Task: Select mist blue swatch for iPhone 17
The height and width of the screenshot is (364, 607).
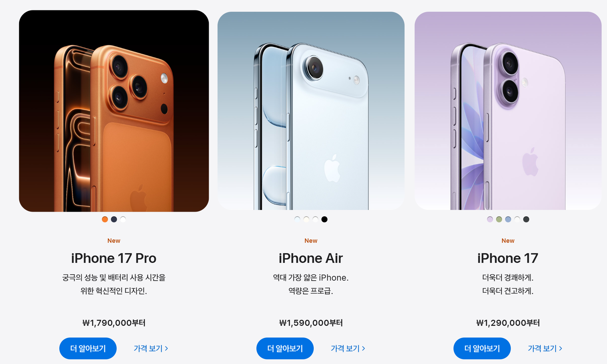Action: [508, 219]
